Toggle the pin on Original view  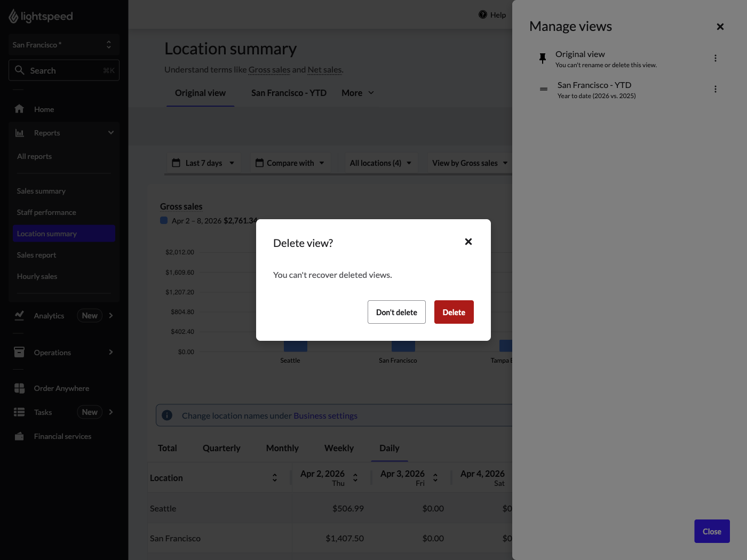tap(543, 58)
